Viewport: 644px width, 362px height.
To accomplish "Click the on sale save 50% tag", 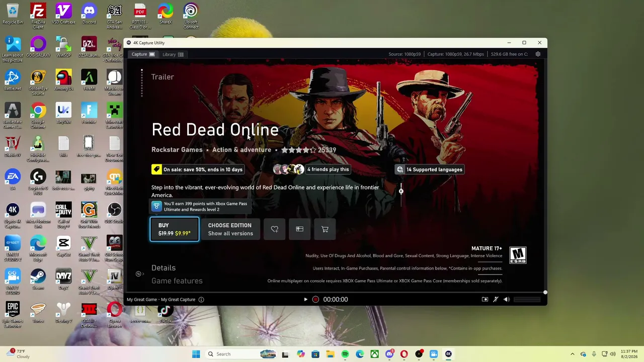I will [x=198, y=169].
